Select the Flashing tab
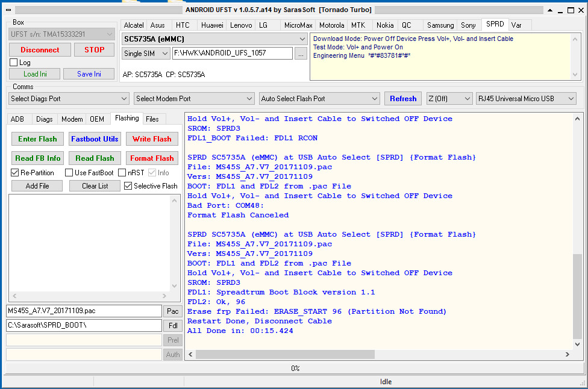588x389 pixels. coord(127,118)
